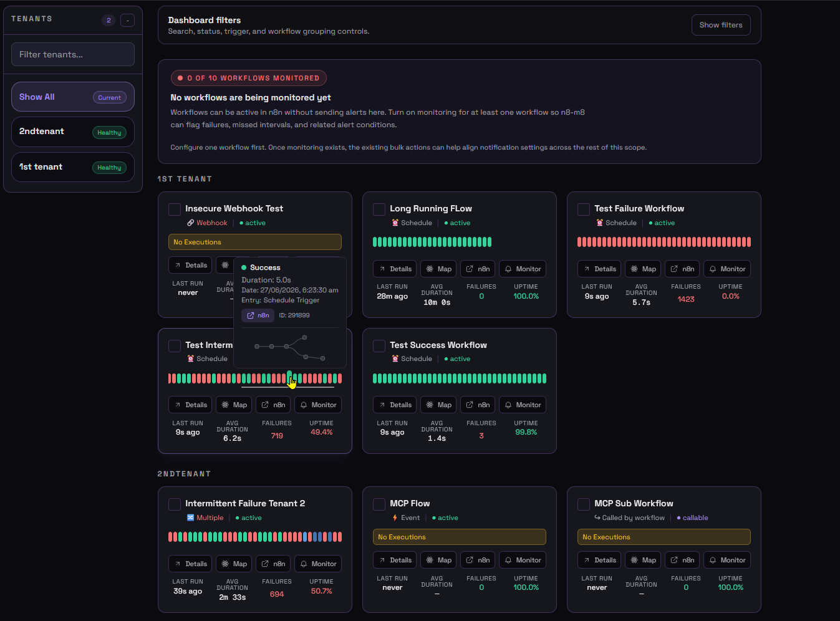Open Details for Test Failure Workflow

pos(599,269)
